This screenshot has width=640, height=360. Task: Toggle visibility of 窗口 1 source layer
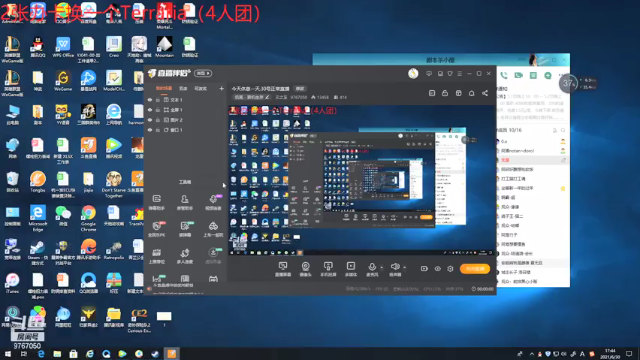click(150, 130)
